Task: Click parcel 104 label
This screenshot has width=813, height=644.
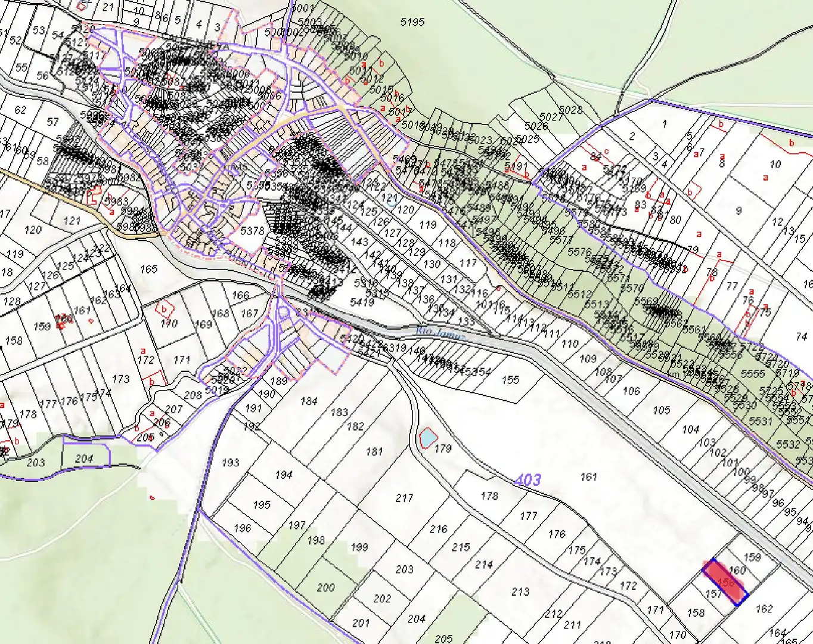Action: click(x=691, y=429)
